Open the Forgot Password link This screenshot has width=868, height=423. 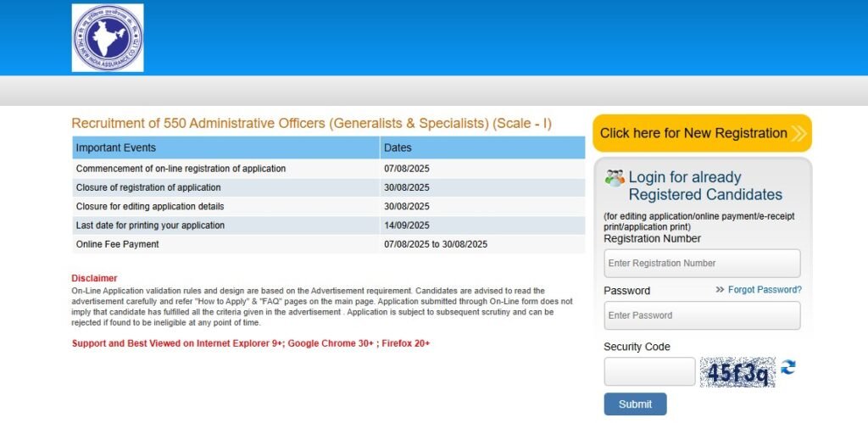[x=765, y=290]
